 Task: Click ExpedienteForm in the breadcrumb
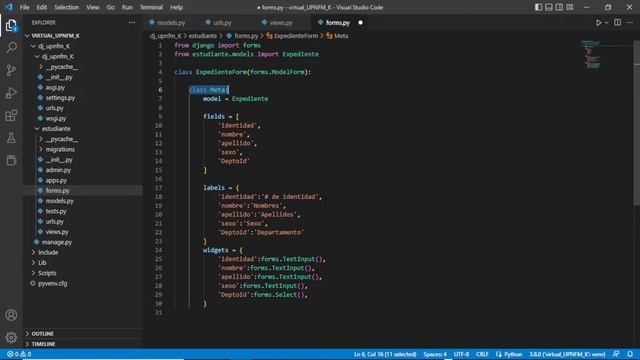(x=296, y=36)
